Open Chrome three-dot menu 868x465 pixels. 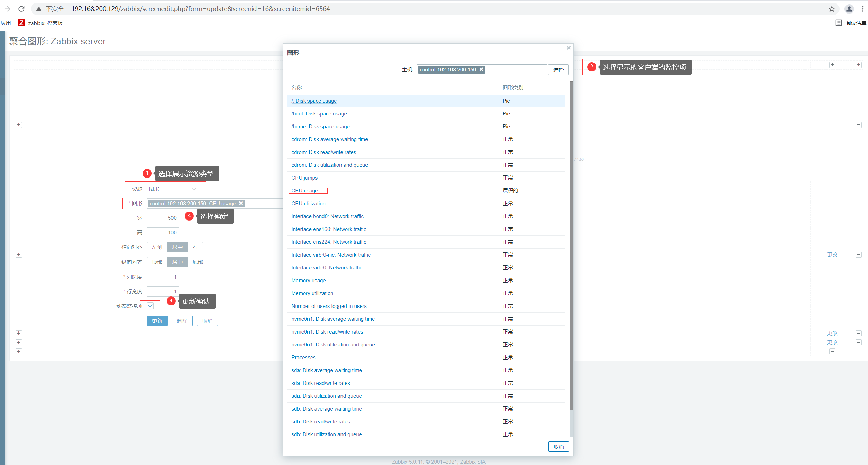point(863,9)
